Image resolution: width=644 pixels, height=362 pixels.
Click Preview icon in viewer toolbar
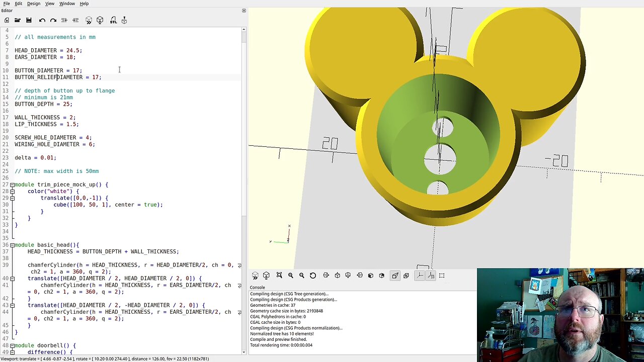coord(255,276)
